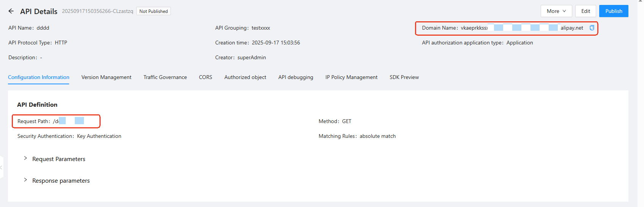
Task: Click the API Name value dddd
Action: (43, 28)
